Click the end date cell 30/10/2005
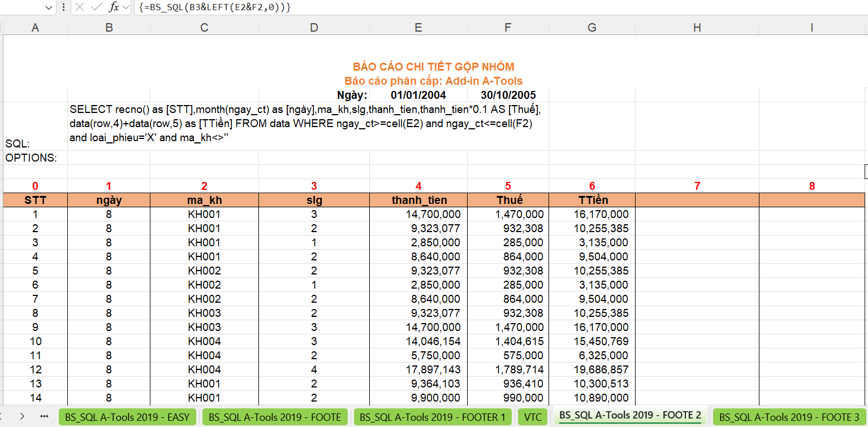Viewport: 868px width, 427px height. (x=508, y=95)
